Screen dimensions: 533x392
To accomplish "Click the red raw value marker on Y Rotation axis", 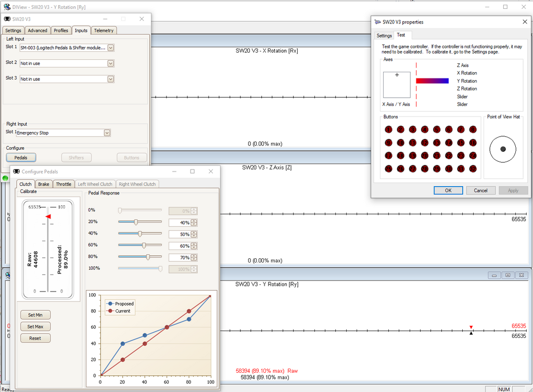I will pyautogui.click(x=471, y=327).
